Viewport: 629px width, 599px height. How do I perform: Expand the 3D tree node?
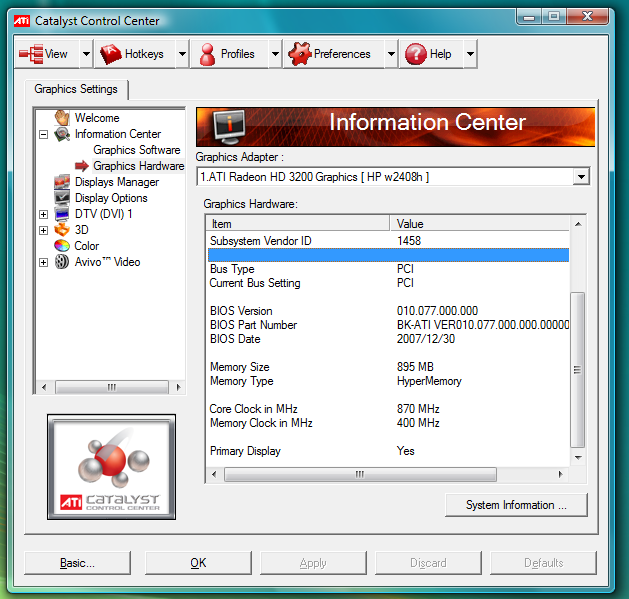44,230
